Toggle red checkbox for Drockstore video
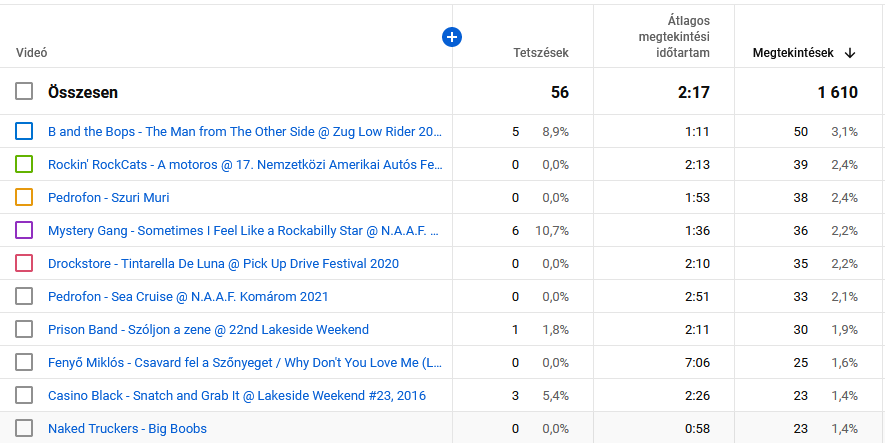 click(24, 263)
